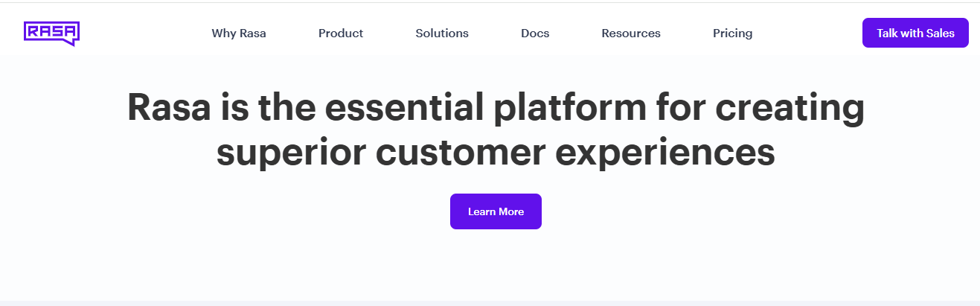The width and height of the screenshot is (980, 306).
Task: Click the speech-bubble tail of Rasa logo
Action: 71,42
